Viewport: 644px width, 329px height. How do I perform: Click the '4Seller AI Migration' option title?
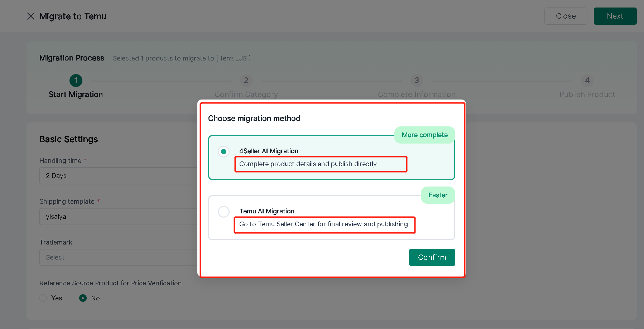tap(269, 151)
